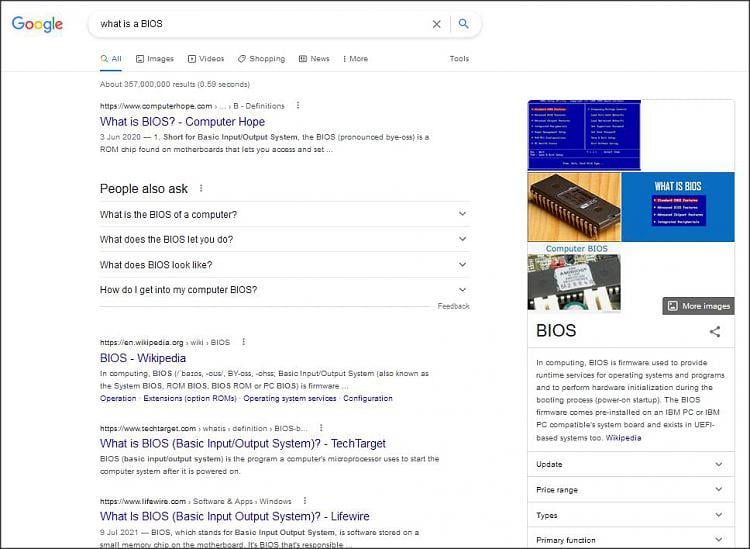Screen dimensions: 750x549
Task: Expand the Update section in knowledge panel
Action: [631, 464]
